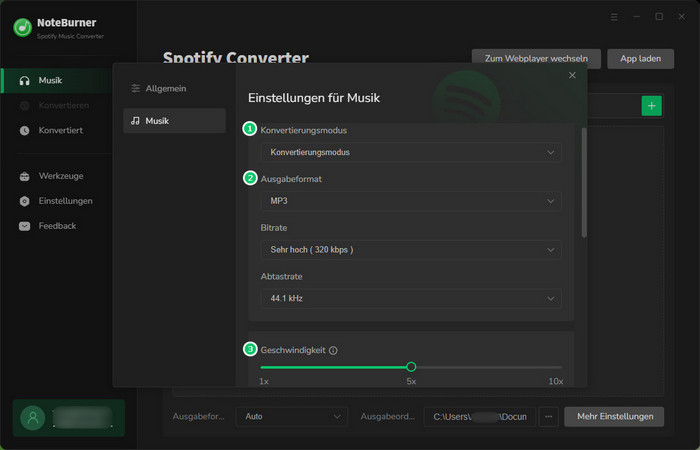Click the sliders icon next to Allgemein

tap(136, 88)
